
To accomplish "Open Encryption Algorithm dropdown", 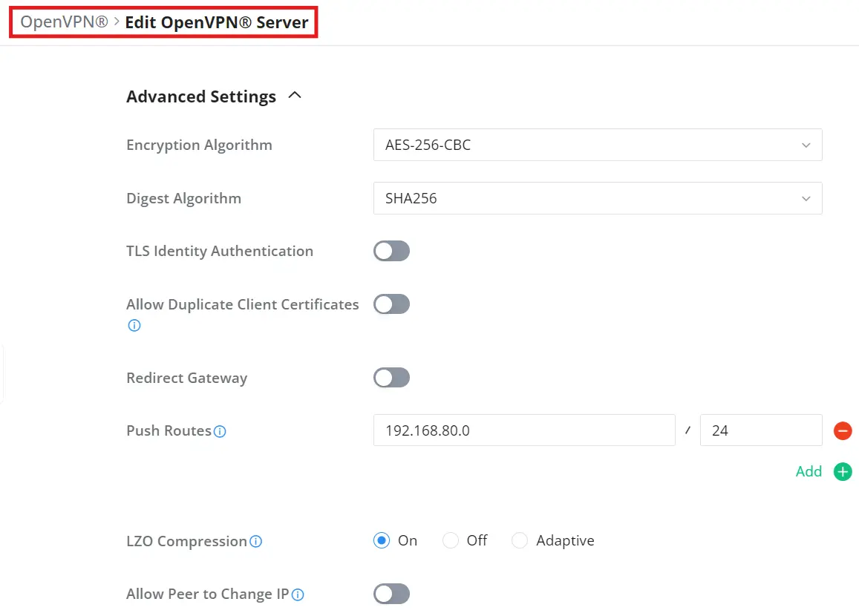I will tap(598, 145).
